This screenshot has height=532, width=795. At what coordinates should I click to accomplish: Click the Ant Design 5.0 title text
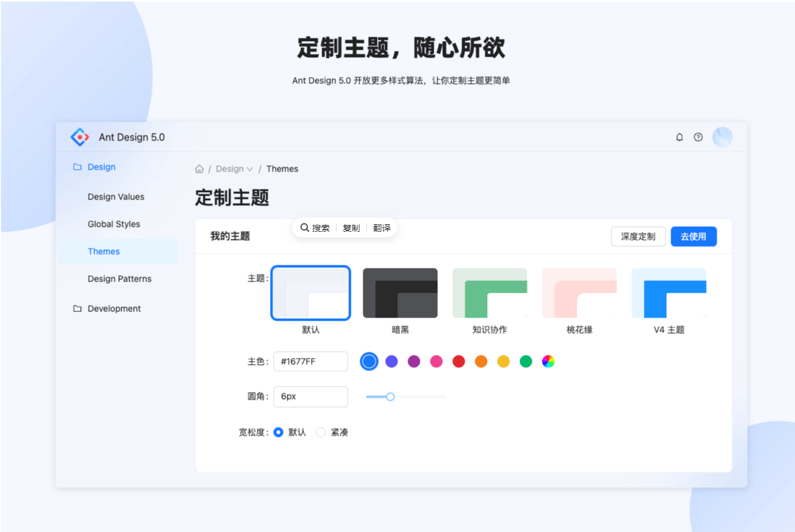(132, 137)
